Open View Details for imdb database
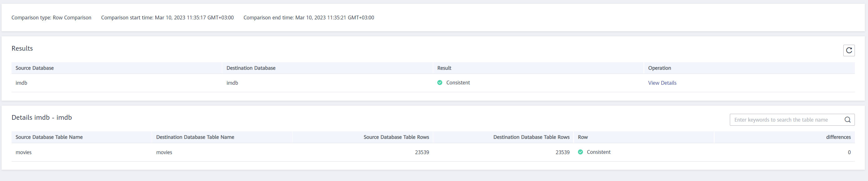The height and width of the screenshot is (181, 868). (662, 83)
